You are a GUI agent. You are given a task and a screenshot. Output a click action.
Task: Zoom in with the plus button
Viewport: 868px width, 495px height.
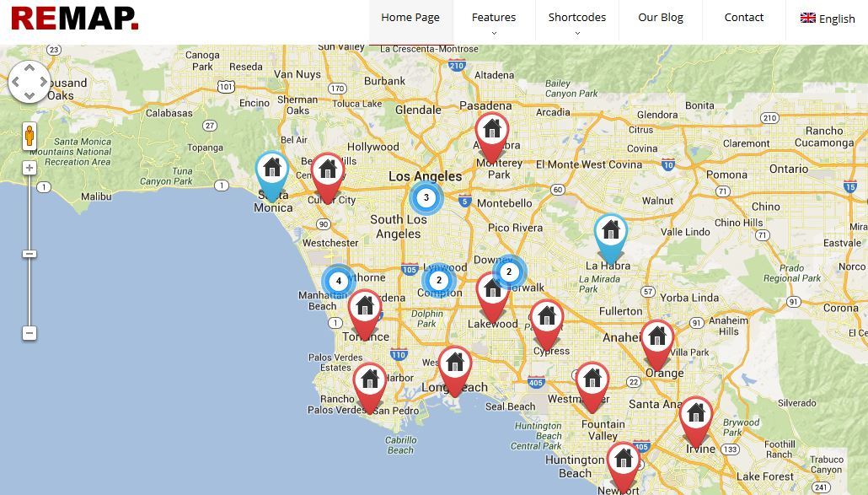point(29,167)
